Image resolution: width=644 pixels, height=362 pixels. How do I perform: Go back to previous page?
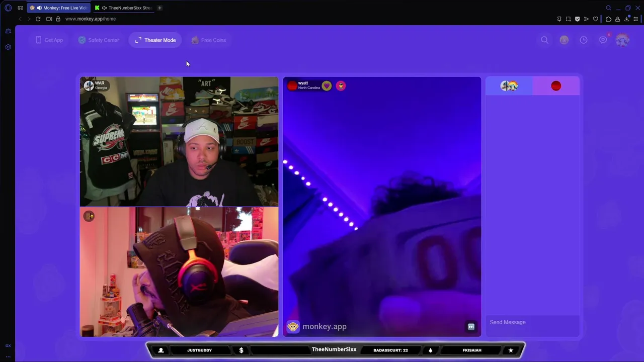pyautogui.click(x=20, y=19)
